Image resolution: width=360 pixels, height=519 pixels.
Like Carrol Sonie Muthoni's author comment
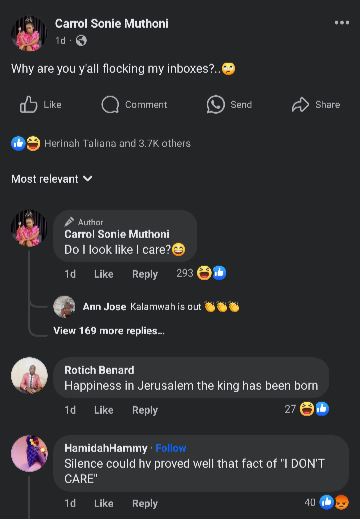[104, 274]
